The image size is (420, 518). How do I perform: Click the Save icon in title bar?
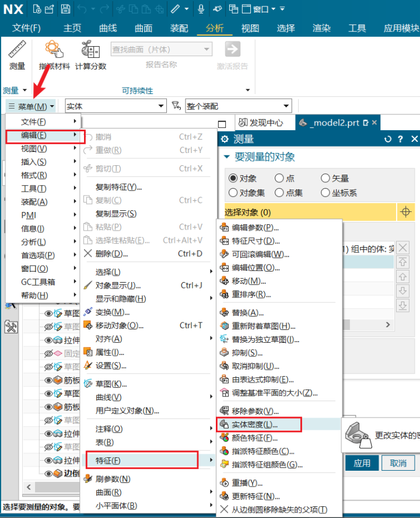pyautogui.click(x=66, y=9)
